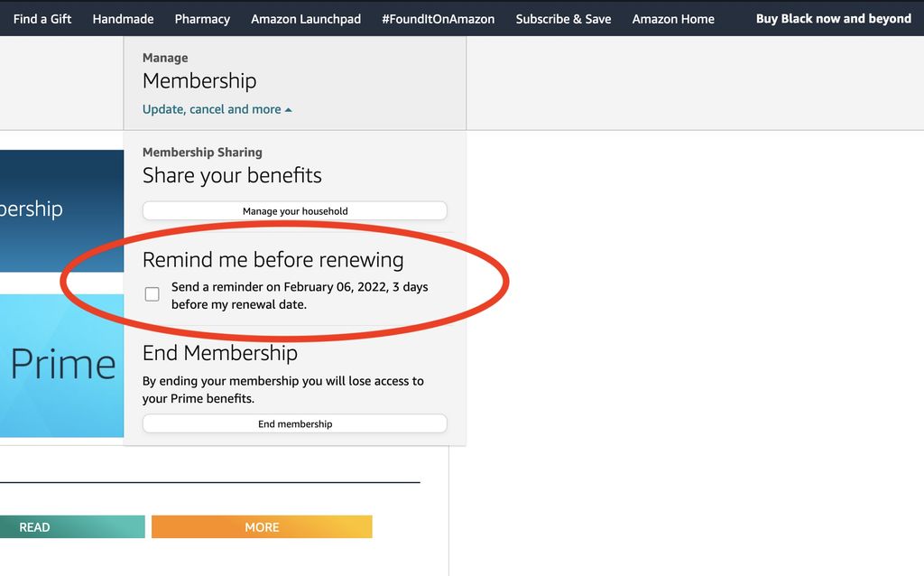Open Subscribe & Save

pyautogui.click(x=563, y=18)
